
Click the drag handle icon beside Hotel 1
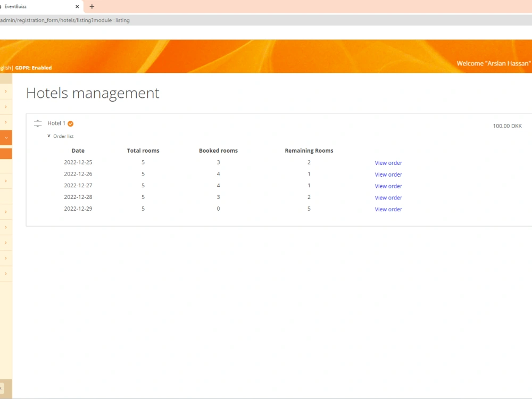pyautogui.click(x=38, y=123)
